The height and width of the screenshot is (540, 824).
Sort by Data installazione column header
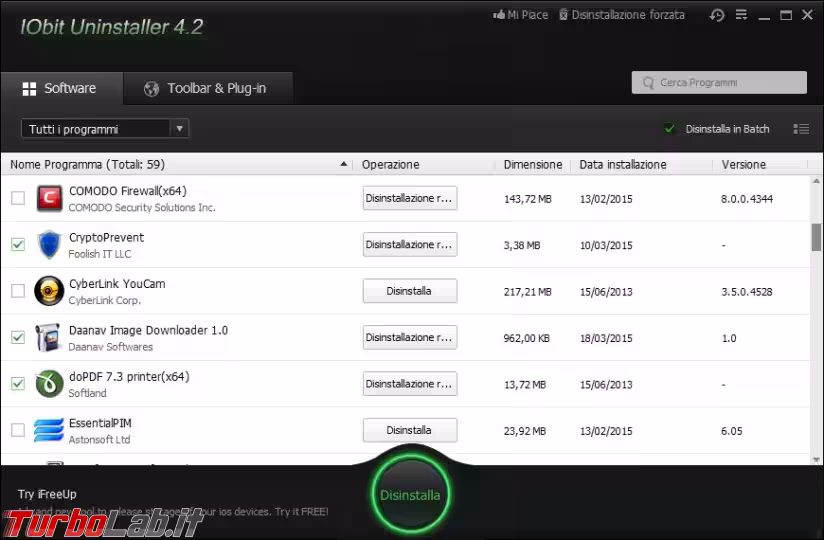click(623, 164)
